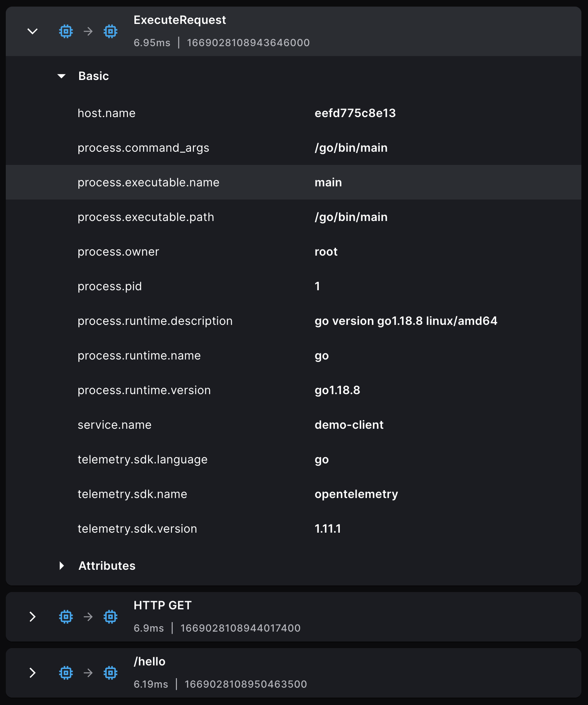Image resolution: width=588 pixels, height=705 pixels.
Task: Click the host.name value eefd775c8e13
Action: pos(355,113)
